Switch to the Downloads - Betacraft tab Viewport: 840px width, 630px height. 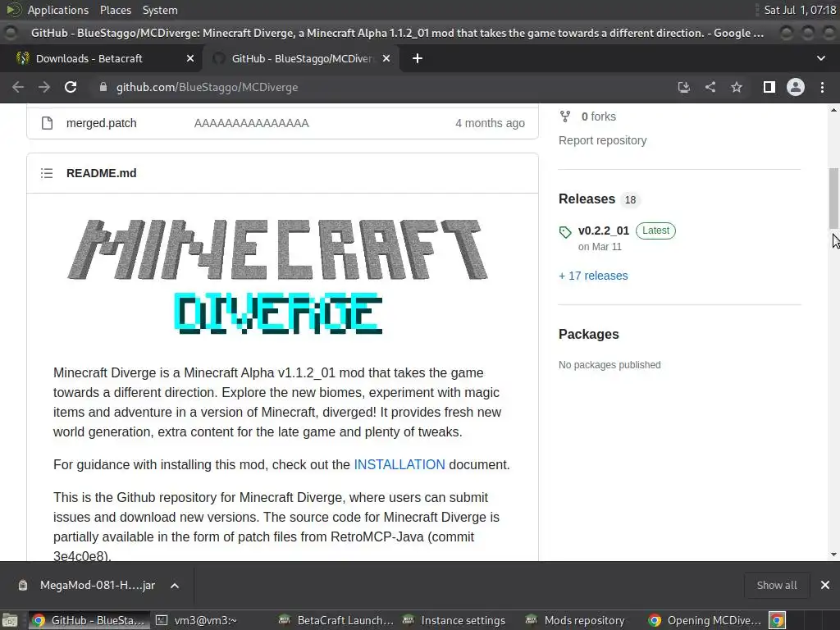(x=101, y=58)
